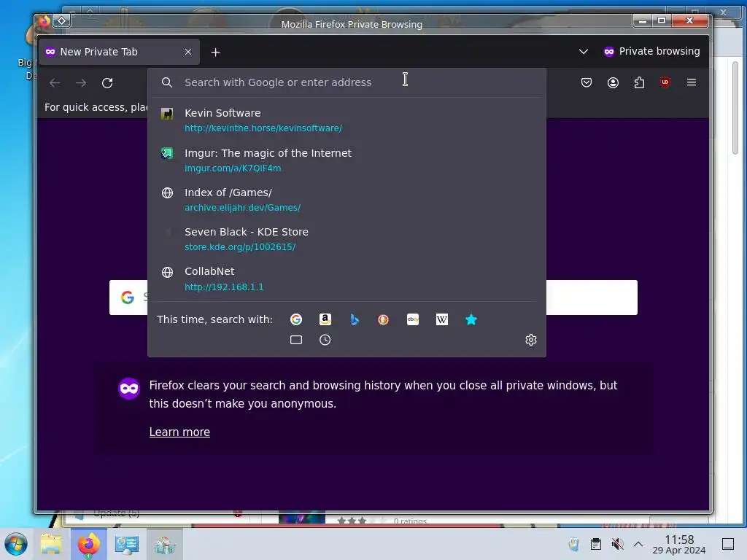Search this time with Wikipedia icon
This screenshot has height=560, width=747.
pos(441,319)
